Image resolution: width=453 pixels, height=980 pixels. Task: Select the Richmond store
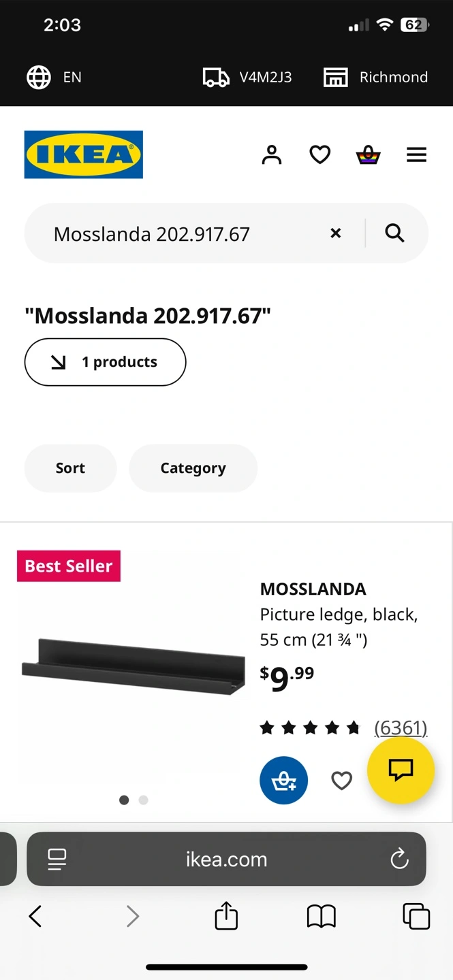(375, 77)
